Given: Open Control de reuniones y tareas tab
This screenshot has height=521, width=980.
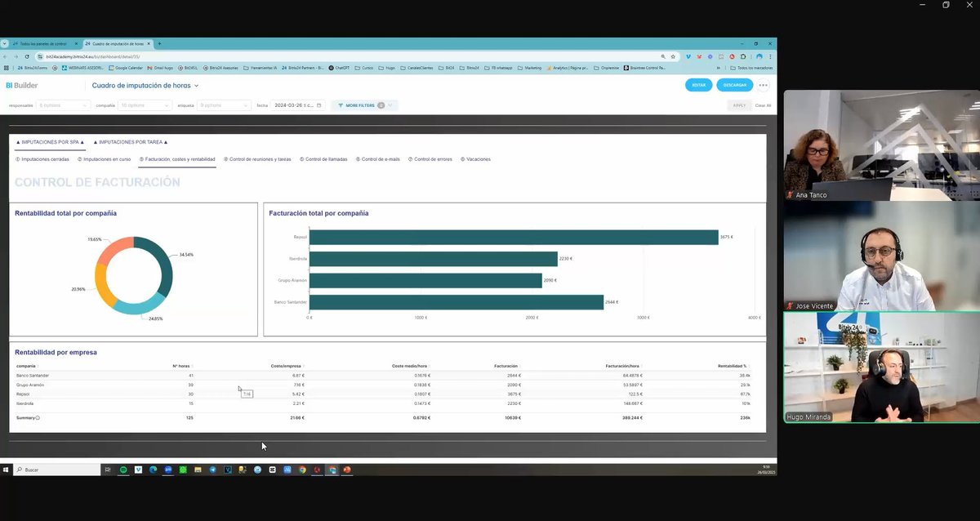Looking at the screenshot, I should (257, 159).
